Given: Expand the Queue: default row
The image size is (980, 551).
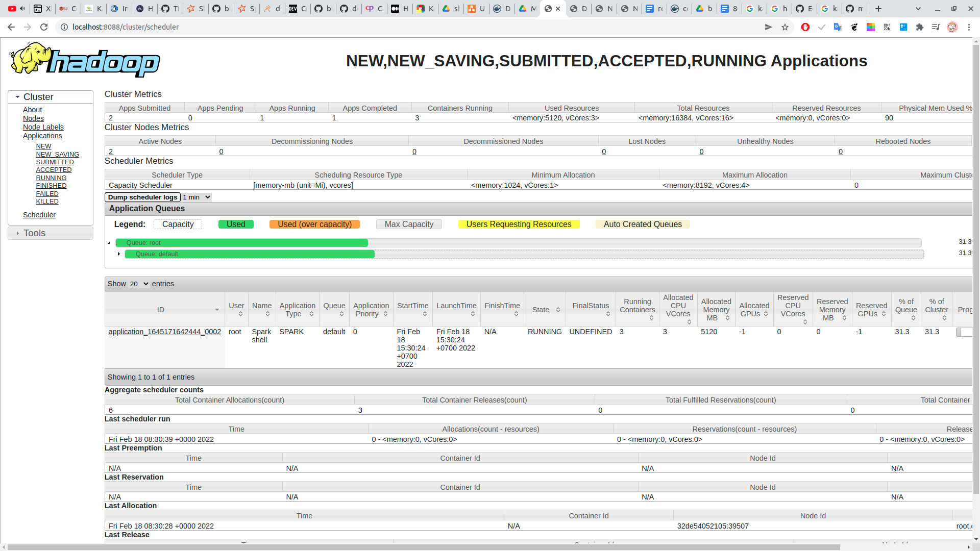Looking at the screenshot, I should point(119,254).
